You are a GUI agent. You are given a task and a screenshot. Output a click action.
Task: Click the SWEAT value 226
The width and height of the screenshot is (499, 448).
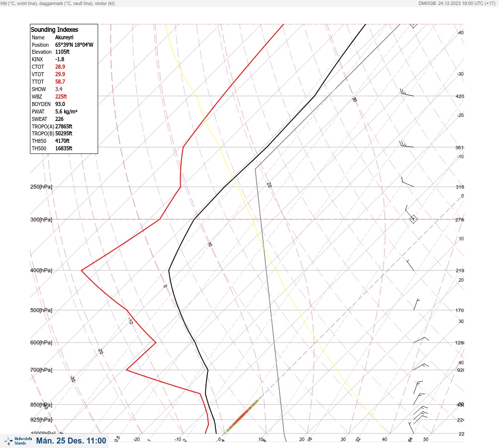click(x=59, y=119)
